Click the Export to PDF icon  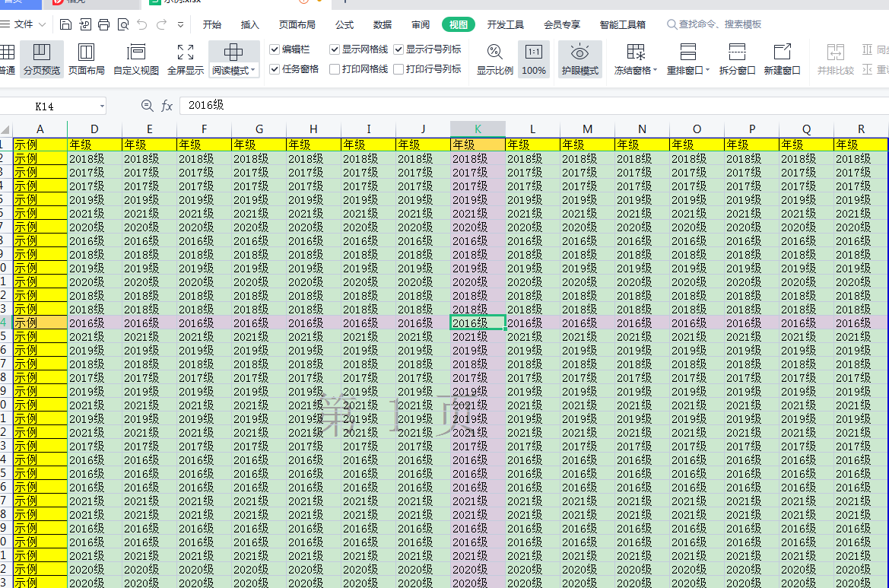(85, 24)
